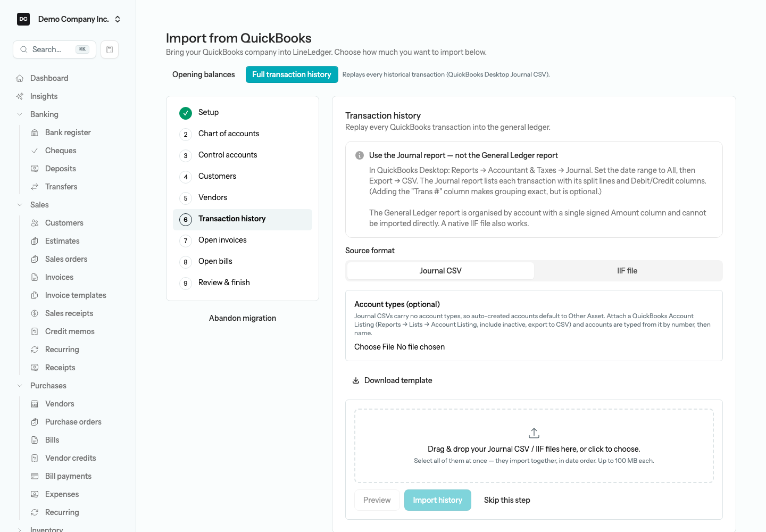Collapse the Sales section
Viewport: 766px width, 532px height.
pos(39,205)
